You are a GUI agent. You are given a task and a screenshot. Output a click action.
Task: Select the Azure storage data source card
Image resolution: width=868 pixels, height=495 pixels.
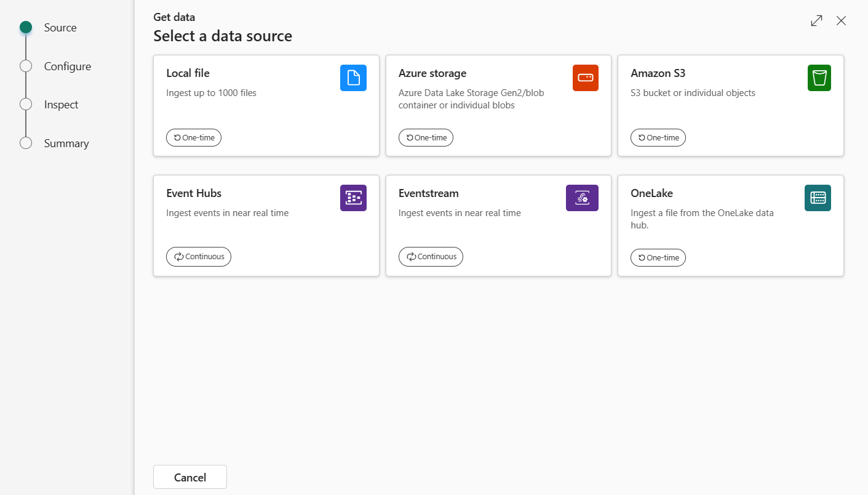click(x=498, y=106)
